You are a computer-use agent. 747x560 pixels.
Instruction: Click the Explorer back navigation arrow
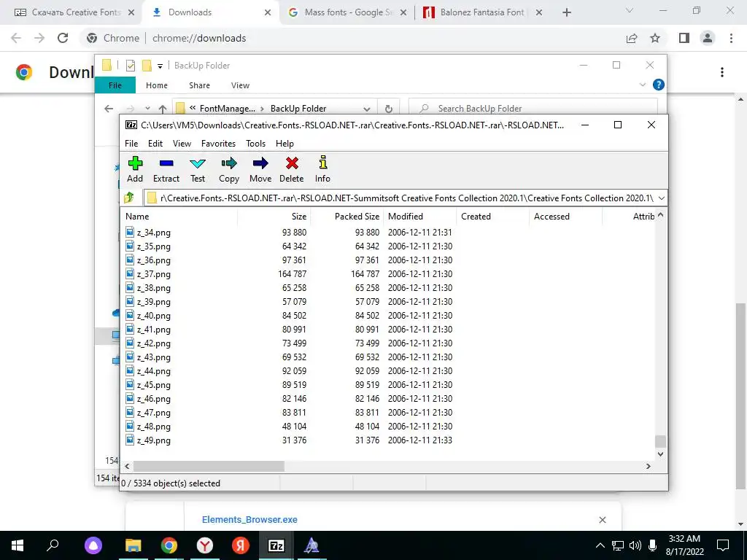(x=109, y=109)
